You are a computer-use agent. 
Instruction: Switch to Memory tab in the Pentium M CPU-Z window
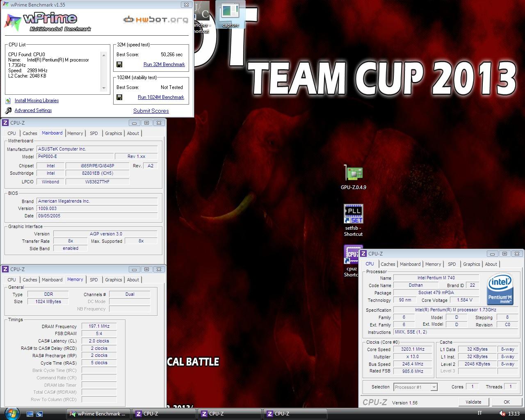tap(433, 264)
